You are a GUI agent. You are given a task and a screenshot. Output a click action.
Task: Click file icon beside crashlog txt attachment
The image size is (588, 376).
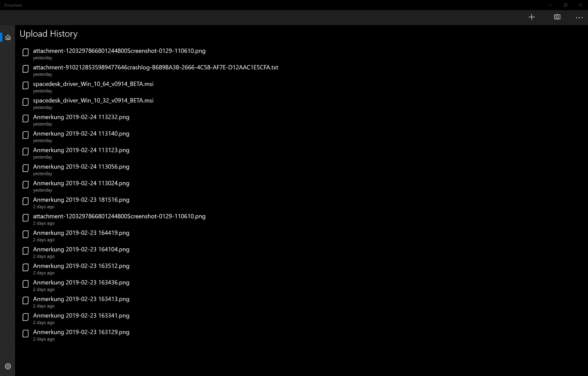[x=25, y=69]
